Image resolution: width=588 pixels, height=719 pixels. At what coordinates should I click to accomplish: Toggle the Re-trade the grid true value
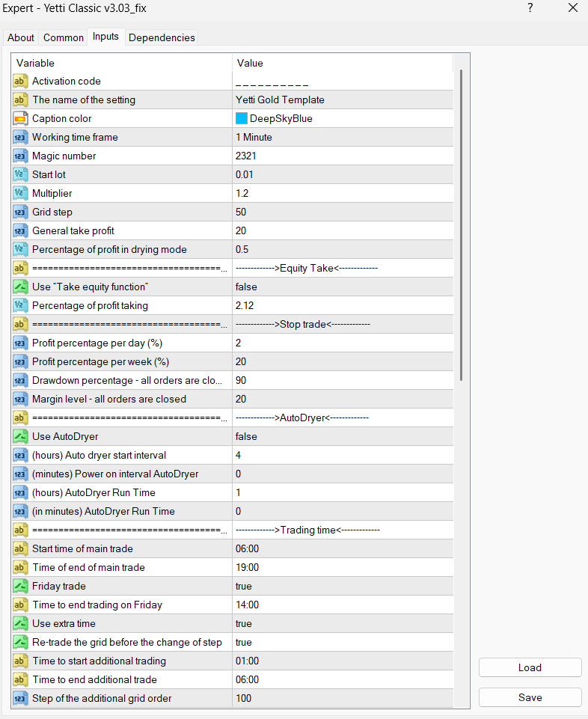pos(243,642)
